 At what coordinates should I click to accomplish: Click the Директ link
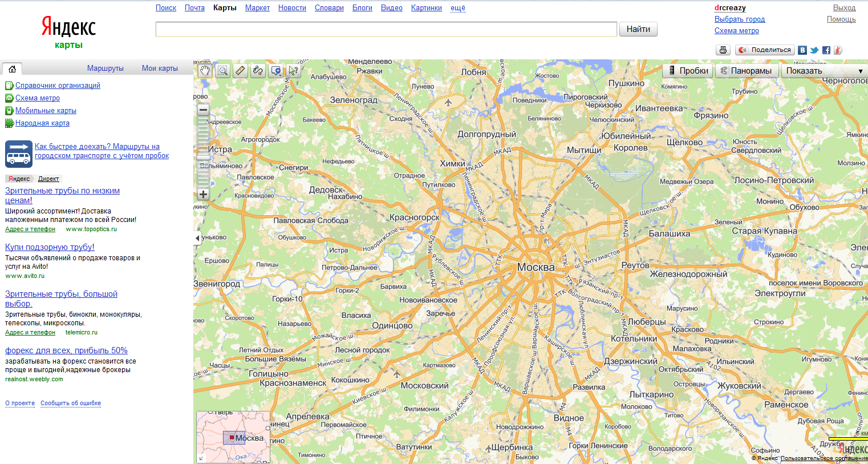(48, 179)
